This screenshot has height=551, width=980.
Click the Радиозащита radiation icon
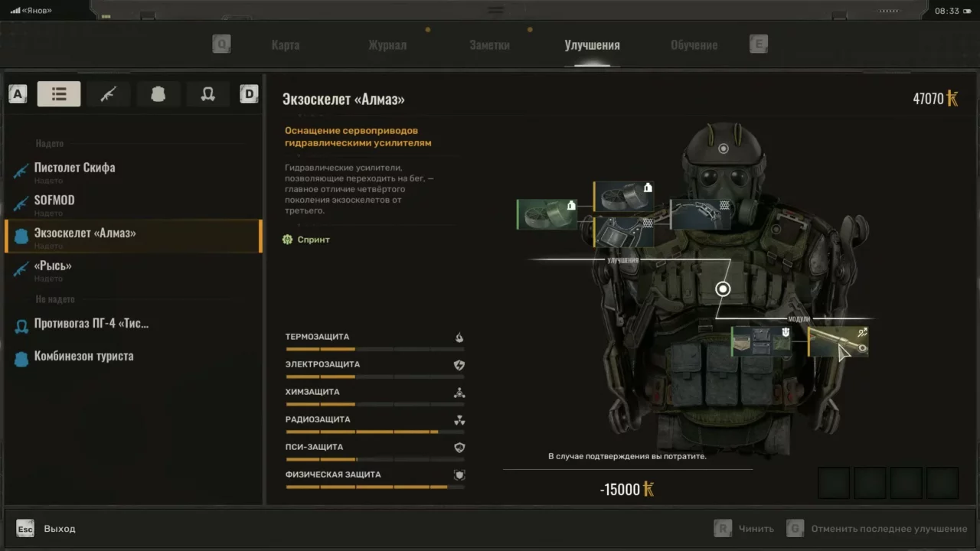[459, 420]
